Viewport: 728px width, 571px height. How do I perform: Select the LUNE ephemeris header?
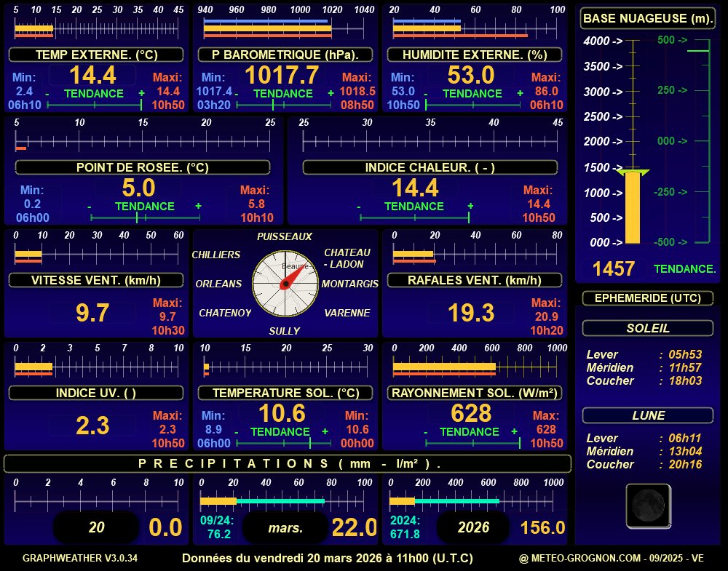(x=648, y=415)
